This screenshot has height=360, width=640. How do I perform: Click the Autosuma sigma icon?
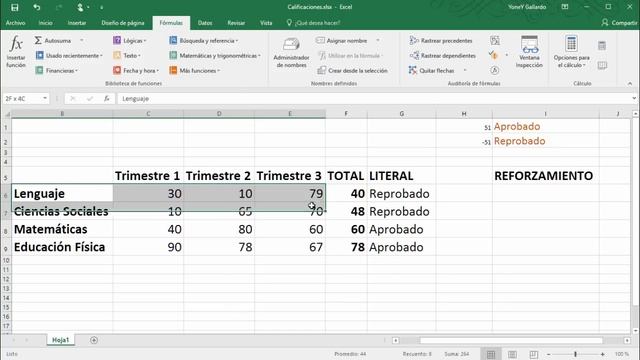point(38,40)
